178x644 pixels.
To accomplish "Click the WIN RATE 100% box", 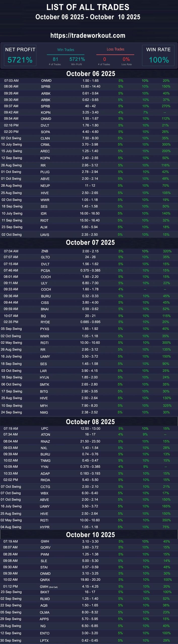I will [x=159, y=55].
